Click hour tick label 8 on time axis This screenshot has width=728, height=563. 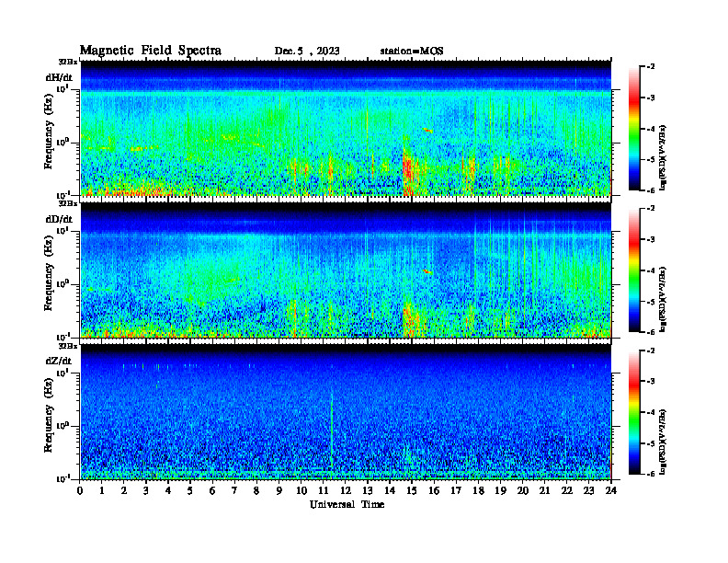coord(256,491)
